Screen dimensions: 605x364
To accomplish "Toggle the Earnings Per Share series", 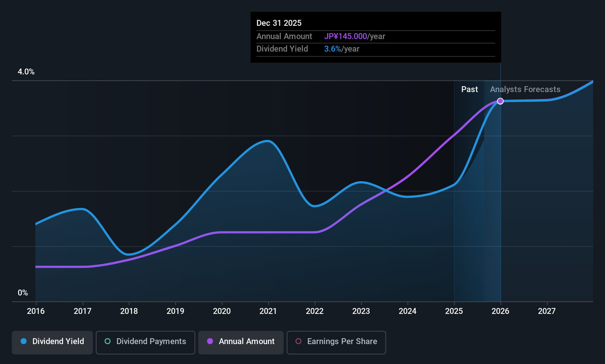I will point(336,342).
